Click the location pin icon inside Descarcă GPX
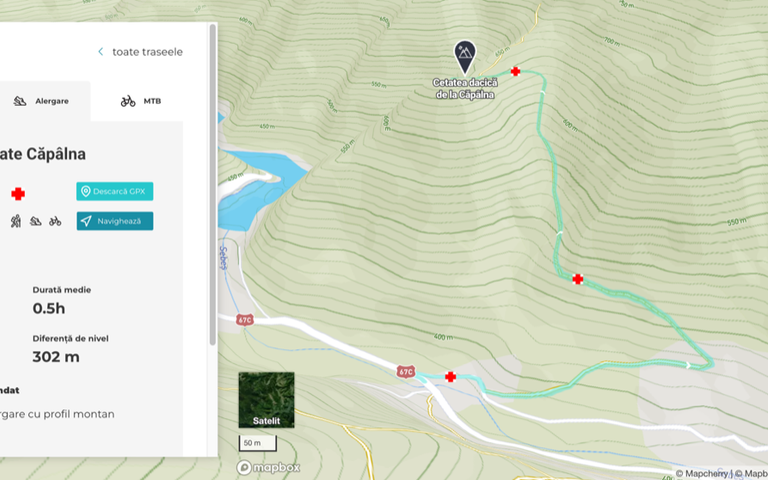This screenshot has width=768, height=480. pos(86,191)
